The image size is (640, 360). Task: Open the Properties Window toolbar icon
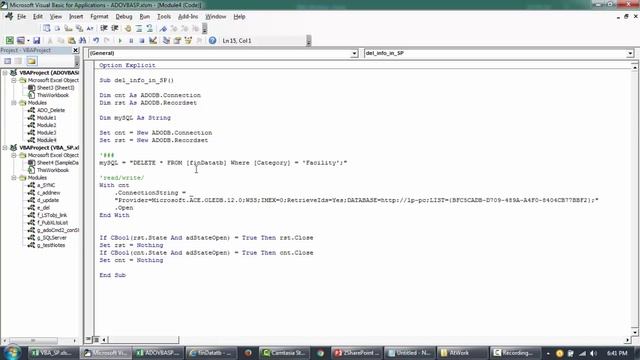177,40
